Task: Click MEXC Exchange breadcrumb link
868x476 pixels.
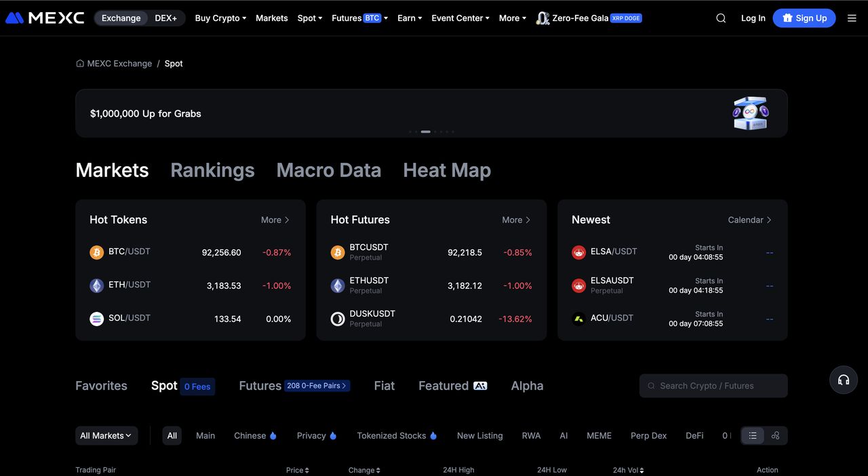Action: 119,63
